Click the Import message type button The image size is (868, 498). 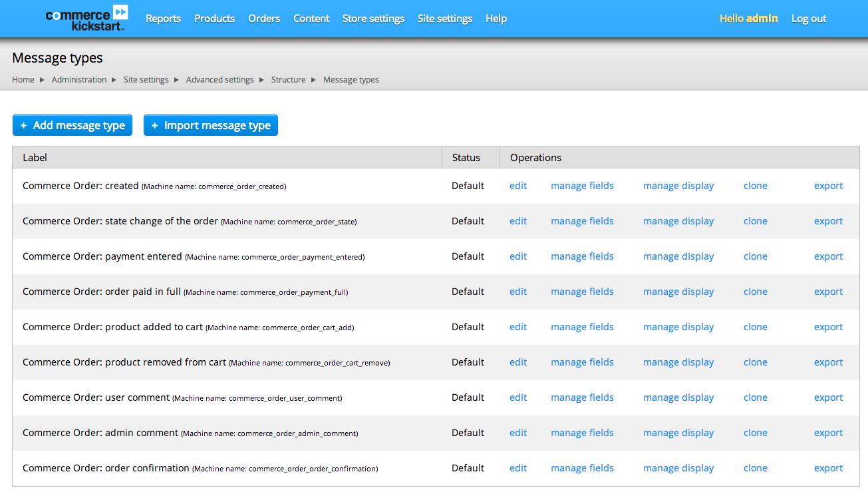coord(211,125)
